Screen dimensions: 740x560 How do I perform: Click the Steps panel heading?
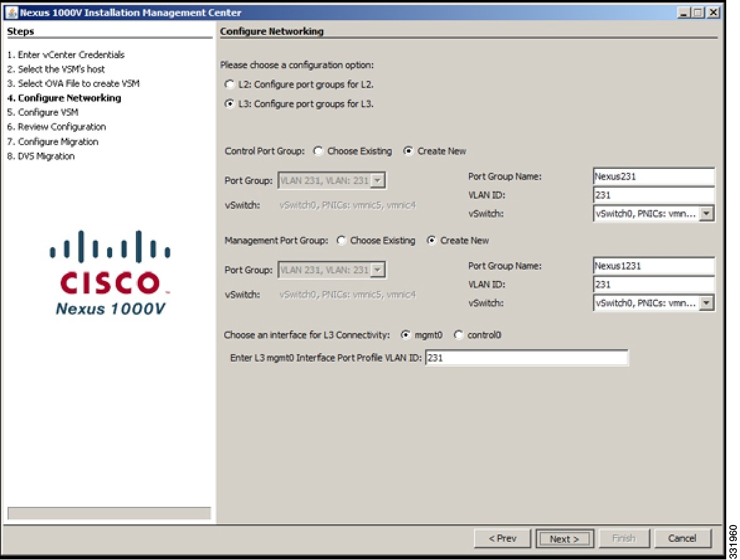20,32
